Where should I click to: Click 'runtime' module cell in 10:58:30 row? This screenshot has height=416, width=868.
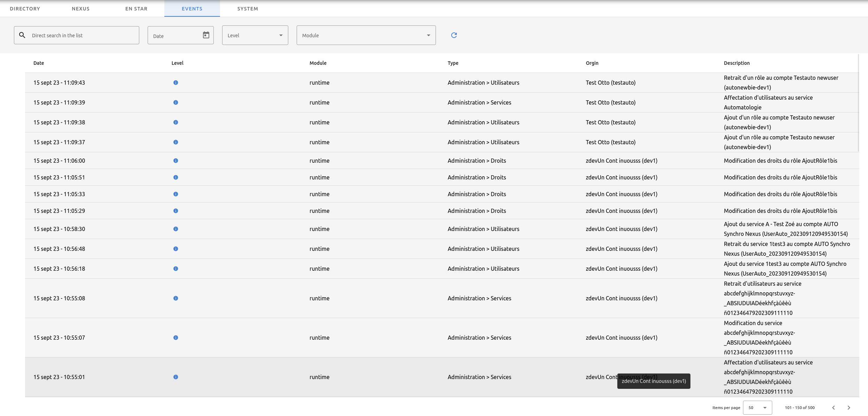[320, 229]
